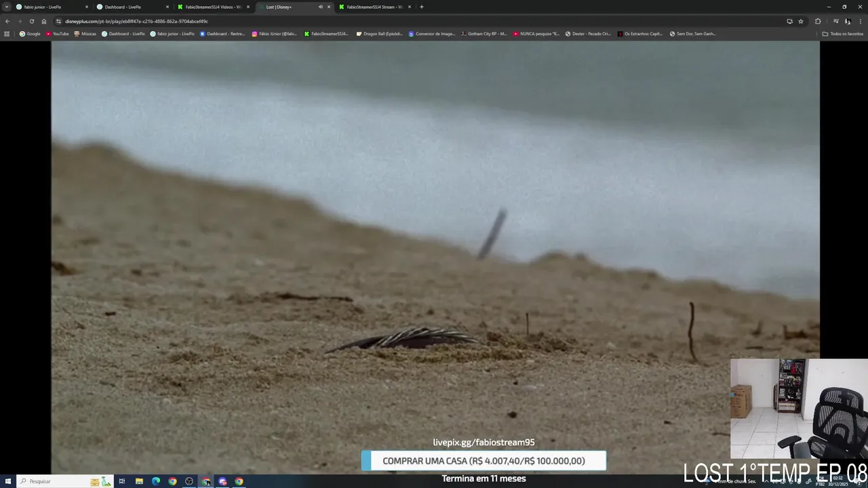The image size is (868, 488).
Task: Open the browser home page
Action: click(x=44, y=21)
